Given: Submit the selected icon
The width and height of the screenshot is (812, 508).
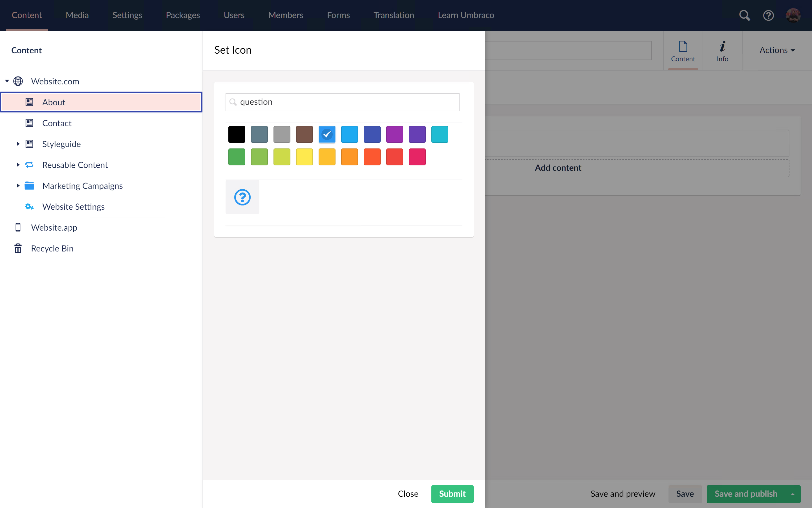Looking at the screenshot, I should tap(452, 494).
